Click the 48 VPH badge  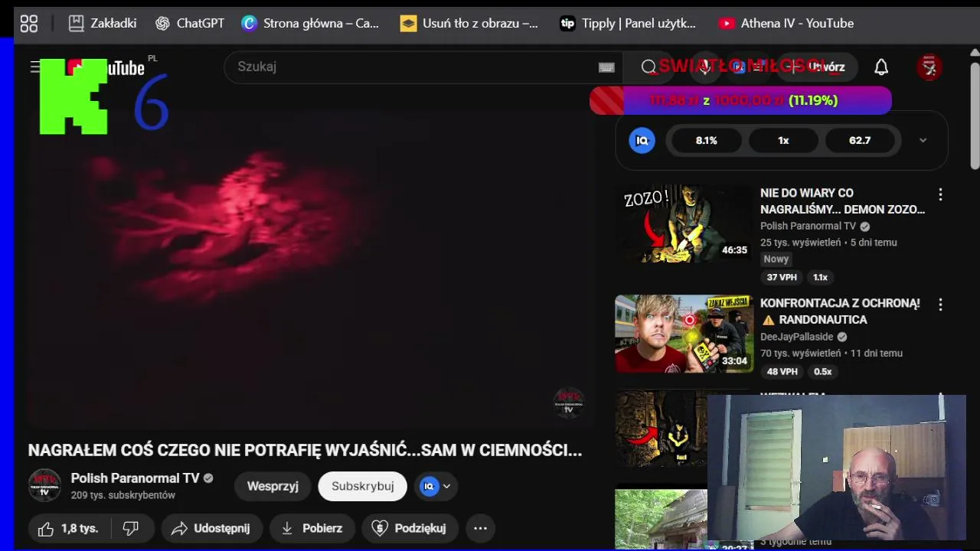[782, 371]
